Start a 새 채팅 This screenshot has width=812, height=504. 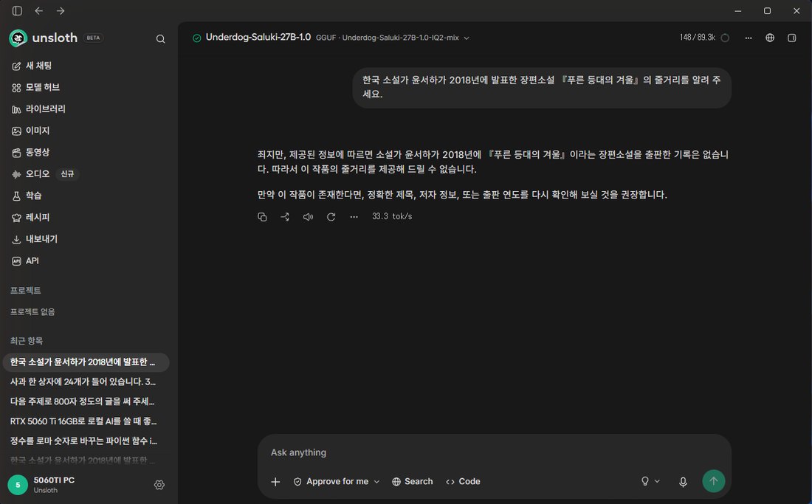(32, 66)
